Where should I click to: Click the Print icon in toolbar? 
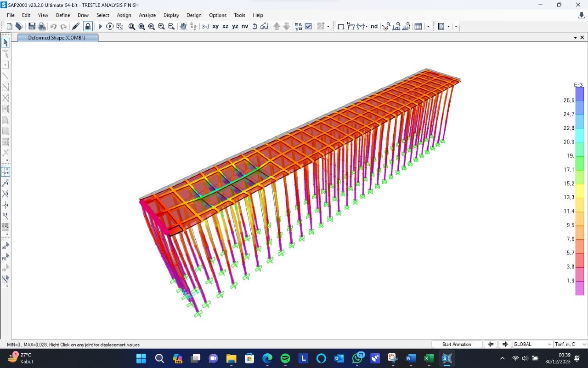[x=41, y=26]
